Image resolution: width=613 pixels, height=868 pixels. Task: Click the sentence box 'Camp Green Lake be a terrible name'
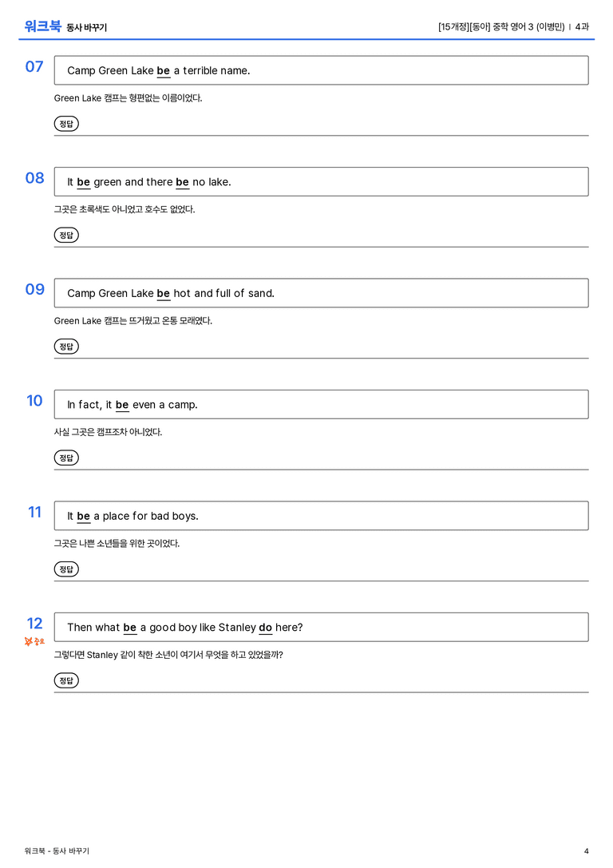click(x=322, y=70)
